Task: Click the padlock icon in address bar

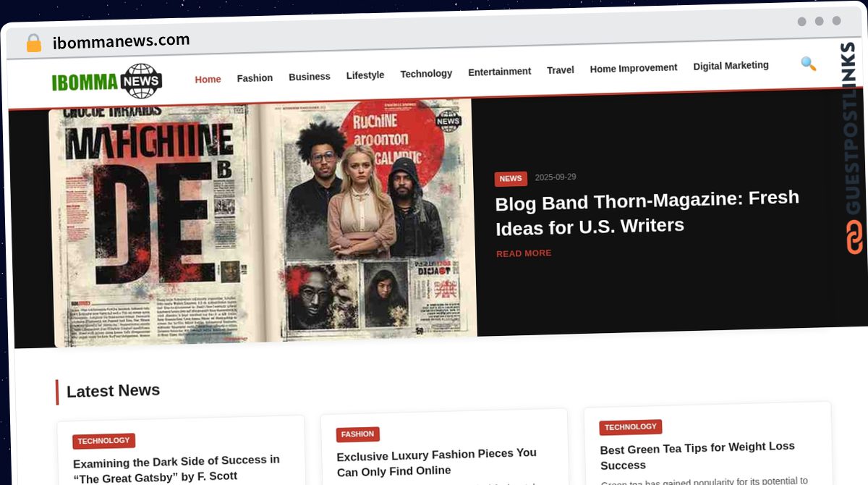Action: click(33, 43)
